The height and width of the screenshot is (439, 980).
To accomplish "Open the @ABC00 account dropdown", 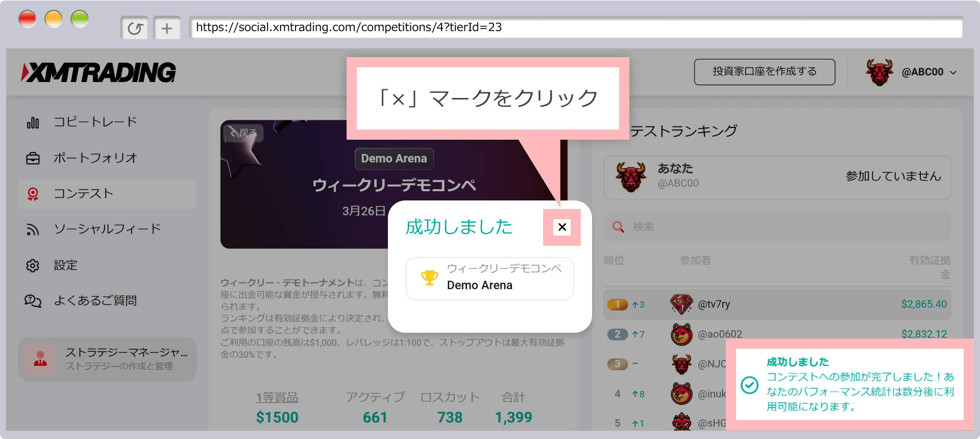I will point(929,72).
